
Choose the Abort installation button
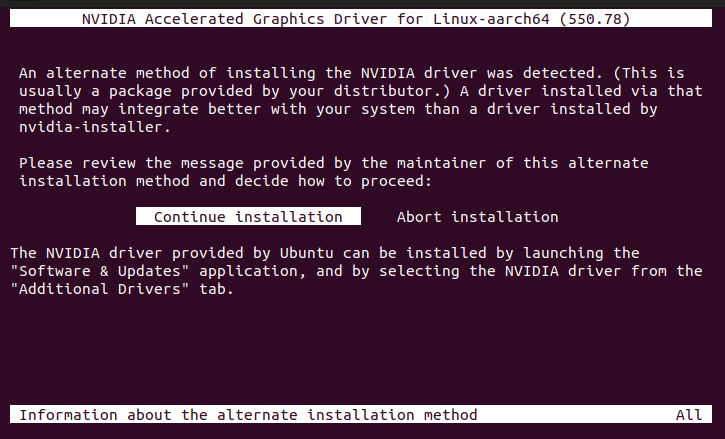477,217
